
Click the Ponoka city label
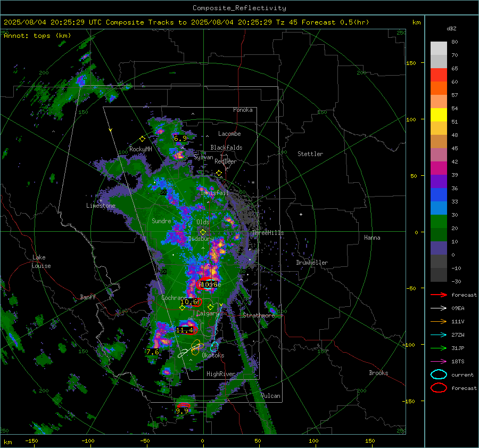pyautogui.click(x=243, y=110)
